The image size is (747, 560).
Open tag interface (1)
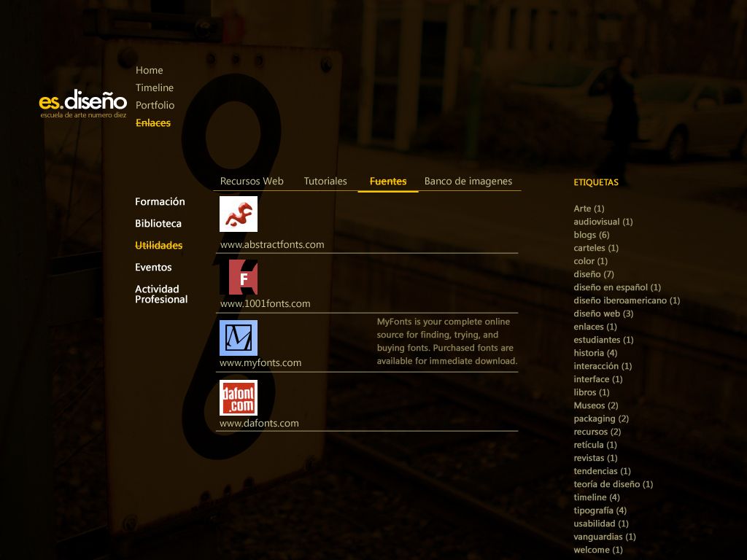coord(598,379)
